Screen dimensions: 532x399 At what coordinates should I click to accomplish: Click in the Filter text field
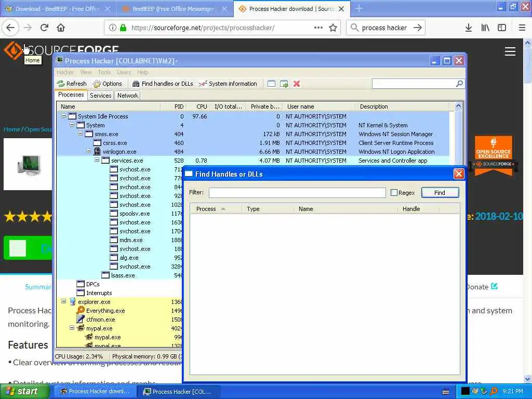(297, 193)
